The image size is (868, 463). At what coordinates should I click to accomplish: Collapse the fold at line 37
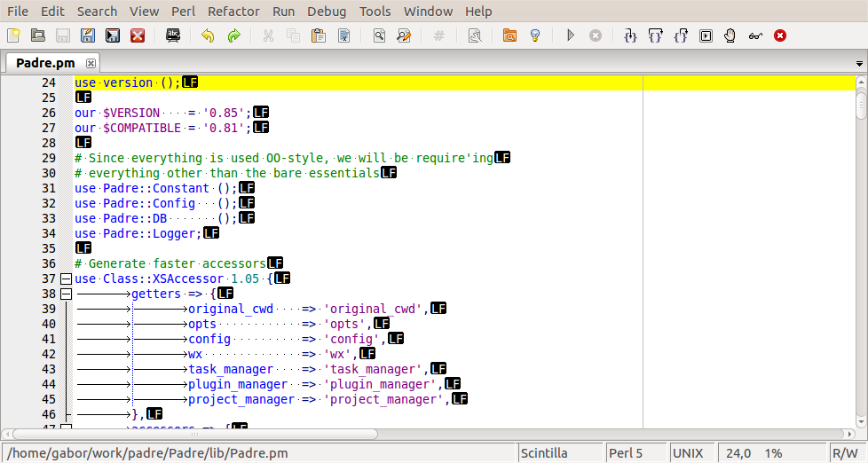point(66,279)
